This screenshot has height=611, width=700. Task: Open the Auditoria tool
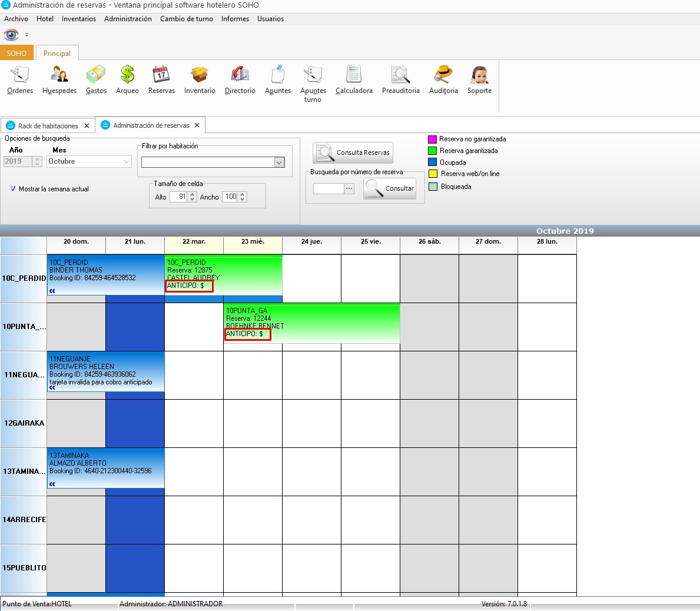[x=443, y=80]
